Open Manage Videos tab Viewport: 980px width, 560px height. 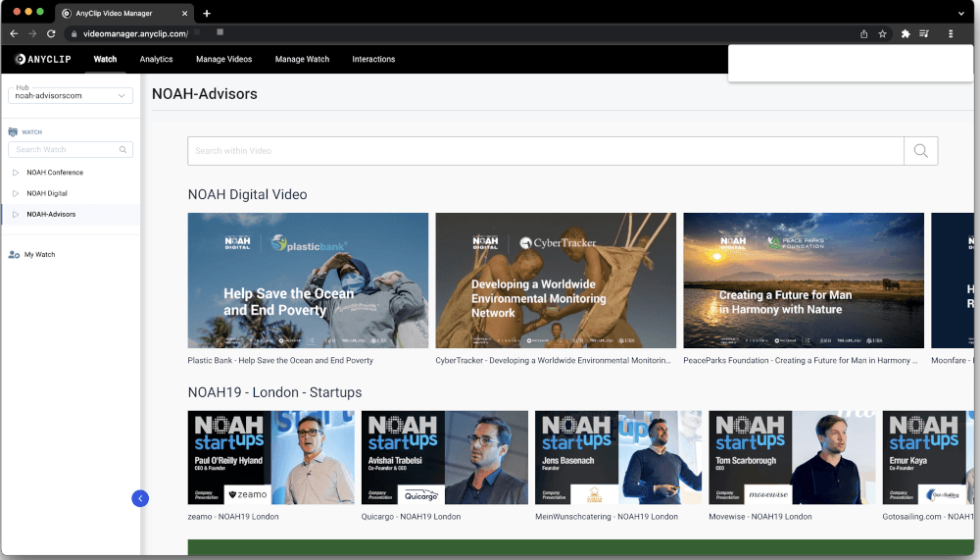(x=223, y=59)
